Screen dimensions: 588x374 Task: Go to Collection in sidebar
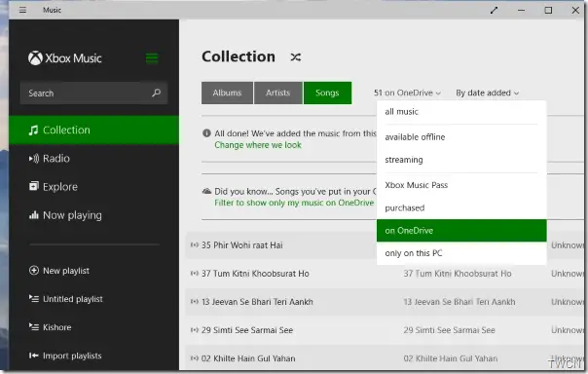[x=93, y=131]
